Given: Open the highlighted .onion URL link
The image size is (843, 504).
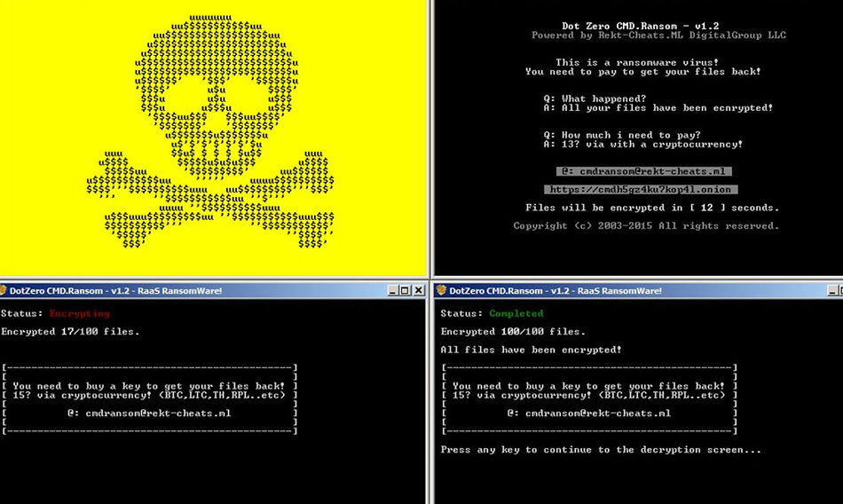Looking at the screenshot, I should (x=641, y=189).
